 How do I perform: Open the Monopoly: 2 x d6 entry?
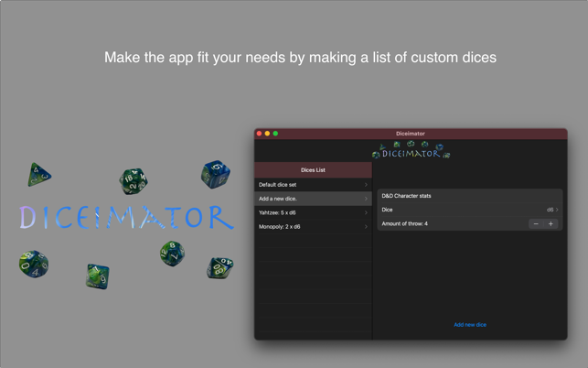point(313,226)
